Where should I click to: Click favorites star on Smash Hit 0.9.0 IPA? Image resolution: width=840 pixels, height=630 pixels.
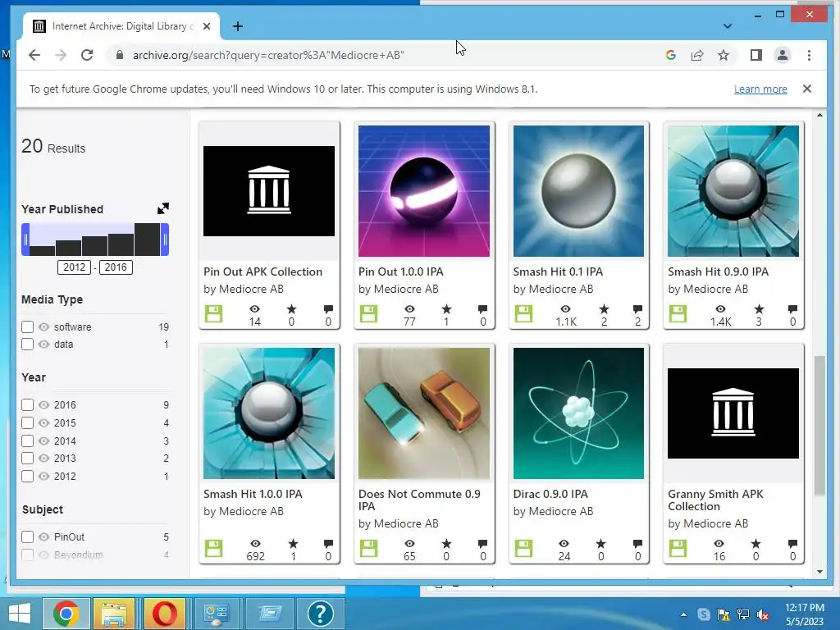759,309
